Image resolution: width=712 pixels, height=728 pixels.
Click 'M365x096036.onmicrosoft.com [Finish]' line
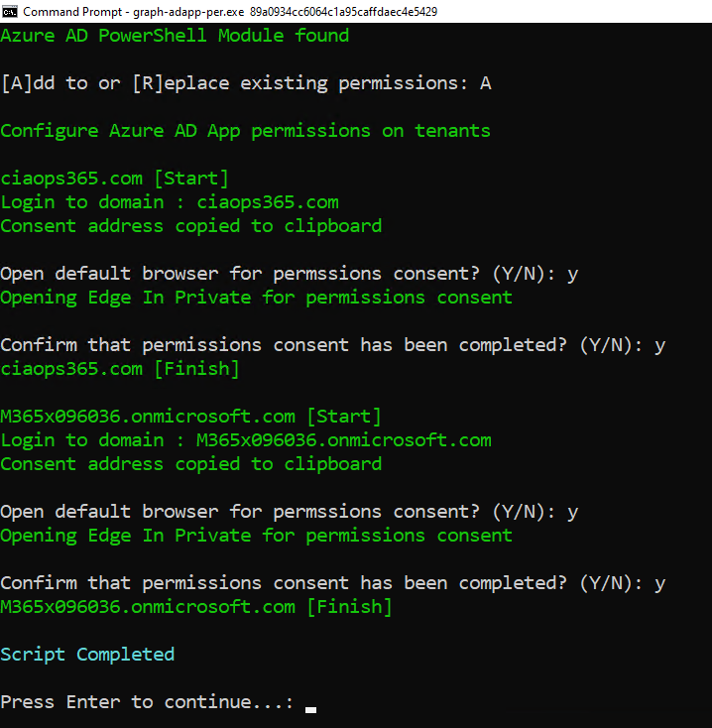pos(196,607)
